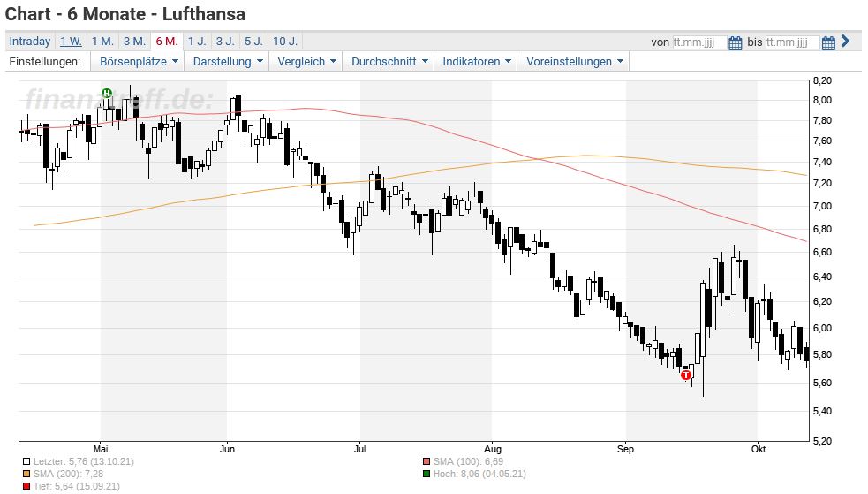Open the Indikatoren dropdown
Viewport: 868px width, 494px height.
pos(476,62)
